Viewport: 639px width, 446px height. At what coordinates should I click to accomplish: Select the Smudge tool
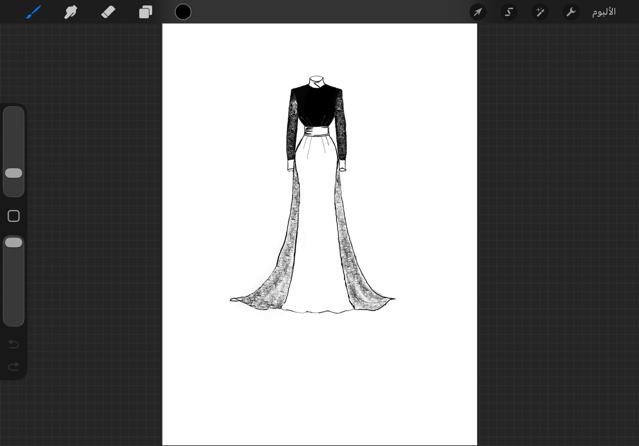pos(71,12)
